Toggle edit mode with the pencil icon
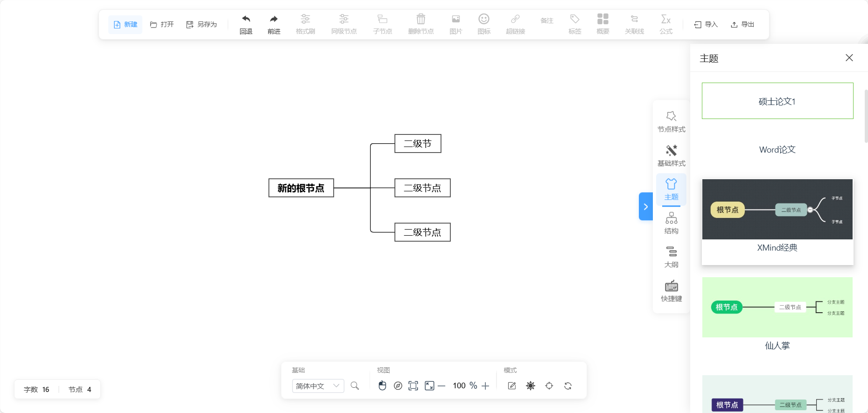Screen dimensions: 868x413 click(x=512, y=386)
